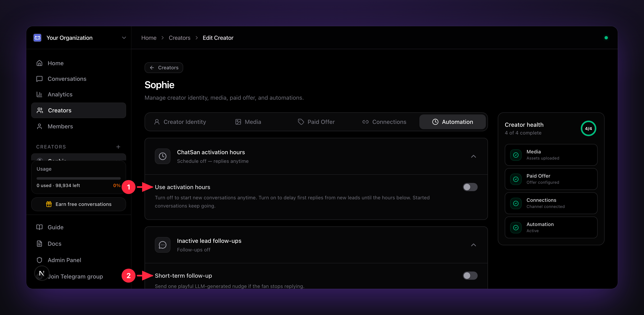The height and width of the screenshot is (315, 644).
Task: Click the round N avatar badge
Action: point(42,273)
